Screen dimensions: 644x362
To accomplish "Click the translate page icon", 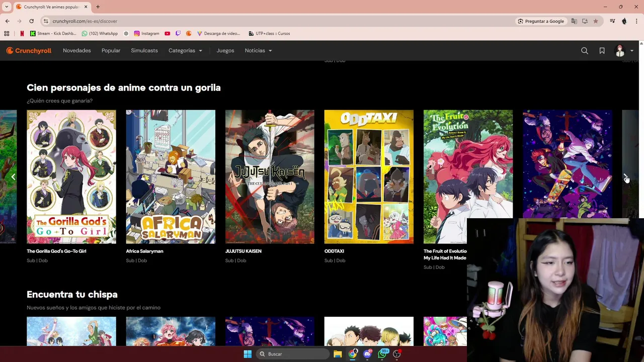I will 574,21.
